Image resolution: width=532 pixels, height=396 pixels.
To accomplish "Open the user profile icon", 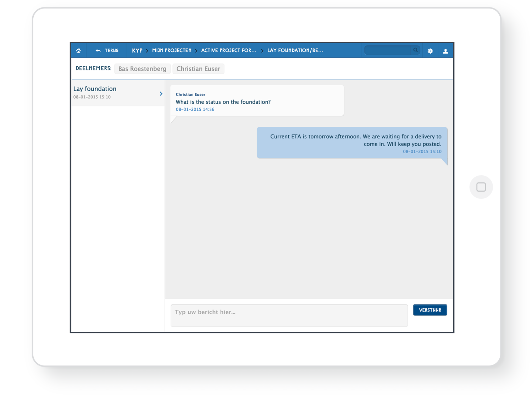I will [x=445, y=51].
